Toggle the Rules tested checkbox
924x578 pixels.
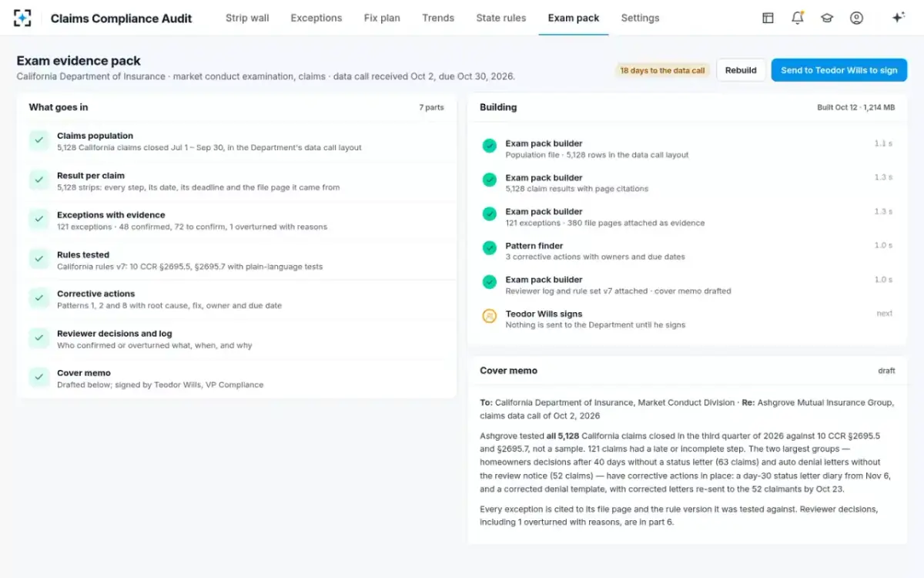(x=38, y=259)
